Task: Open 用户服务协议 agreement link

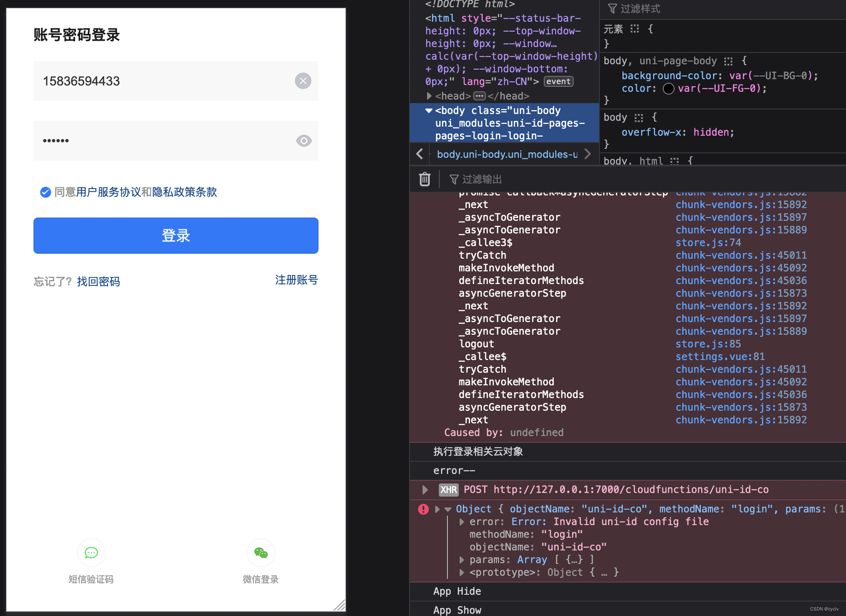Action: coord(109,192)
